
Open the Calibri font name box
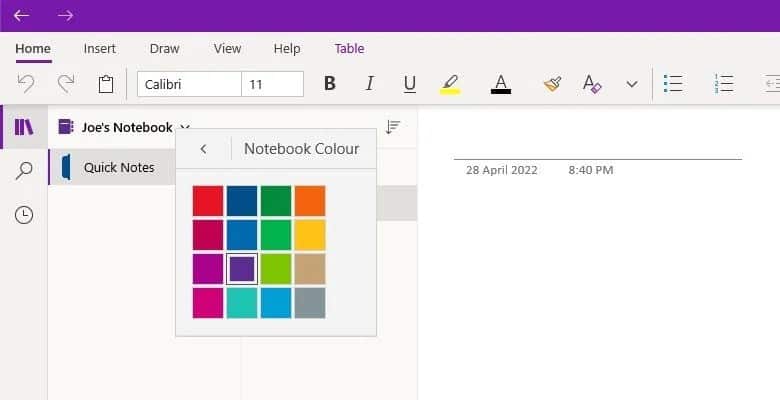[189, 84]
